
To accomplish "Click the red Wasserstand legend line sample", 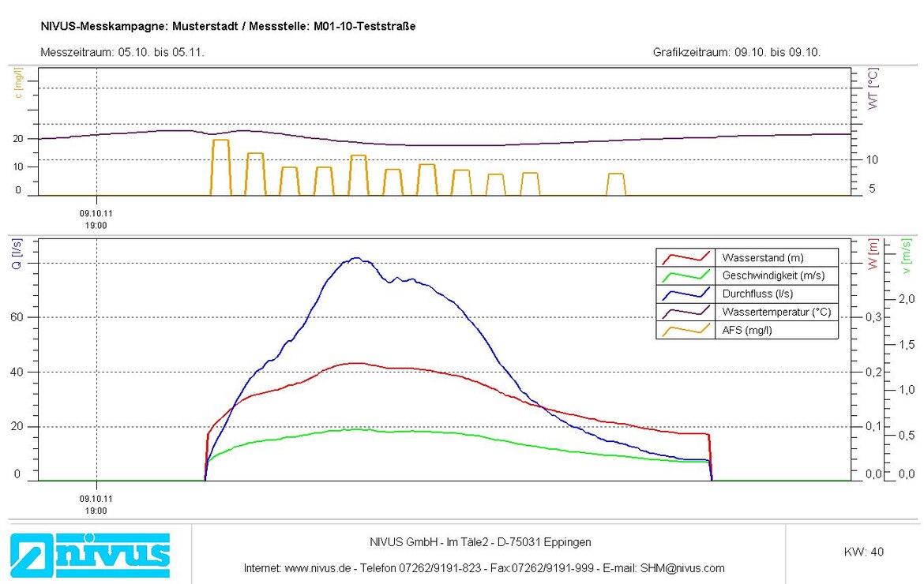I will coord(685,257).
